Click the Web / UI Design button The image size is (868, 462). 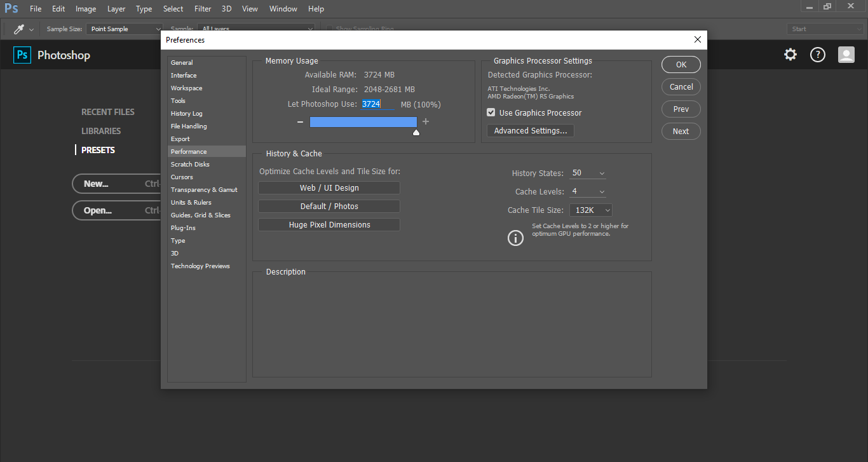click(x=329, y=188)
